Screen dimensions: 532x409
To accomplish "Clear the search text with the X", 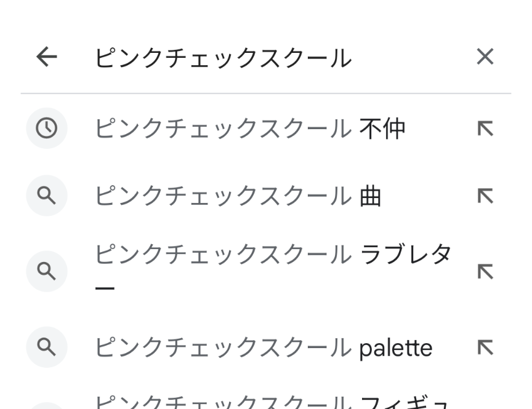I will [x=485, y=57].
